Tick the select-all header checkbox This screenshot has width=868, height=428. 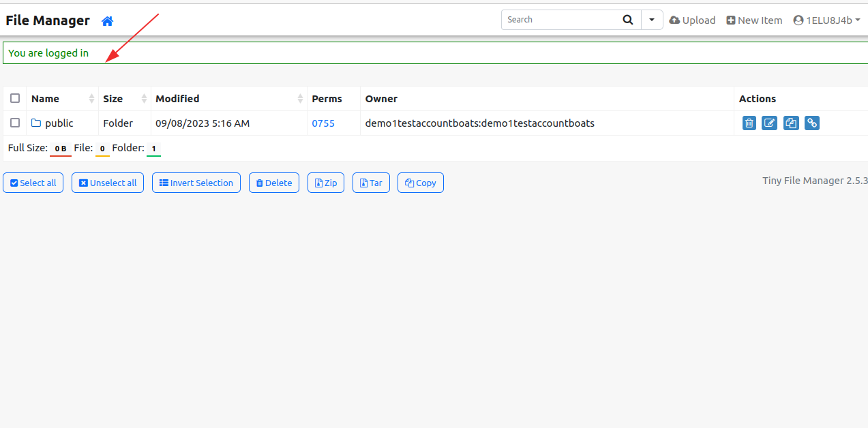click(x=15, y=98)
